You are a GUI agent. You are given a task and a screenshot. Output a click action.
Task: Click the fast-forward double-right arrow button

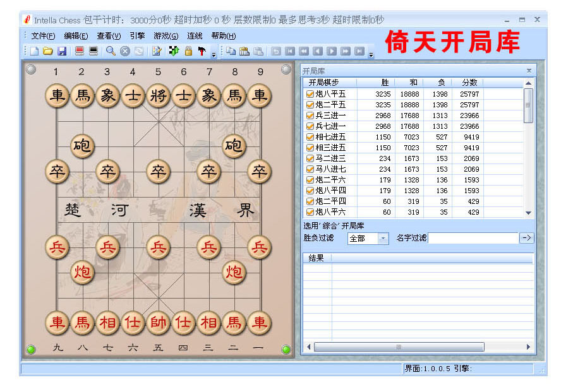tap(346, 51)
